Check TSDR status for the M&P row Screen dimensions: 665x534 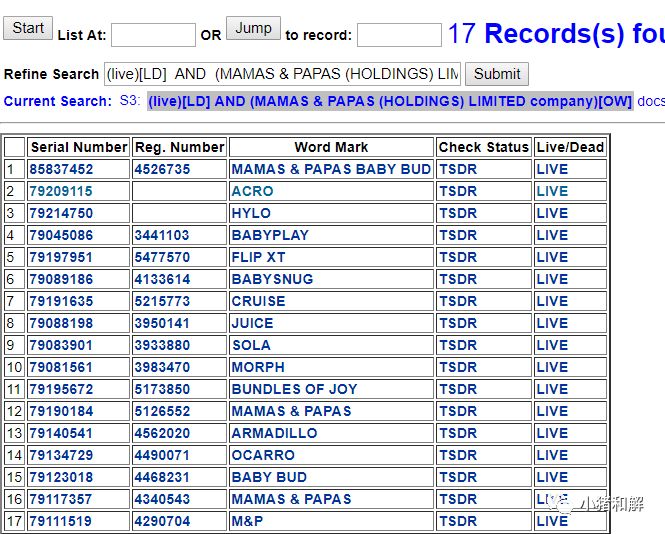(x=458, y=522)
